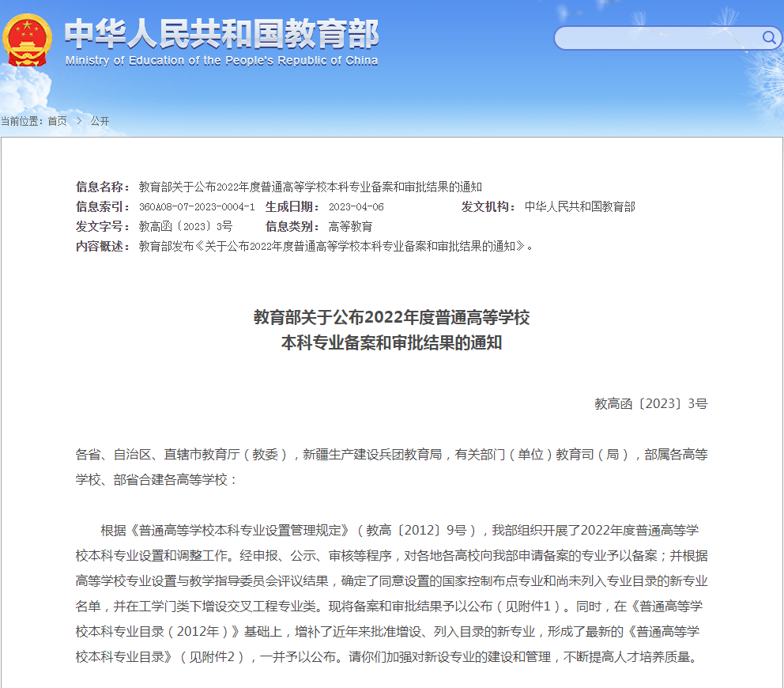Screen dimensions: 784x688
Task: Click the bold centered notice heading
Action: [x=391, y=330]
